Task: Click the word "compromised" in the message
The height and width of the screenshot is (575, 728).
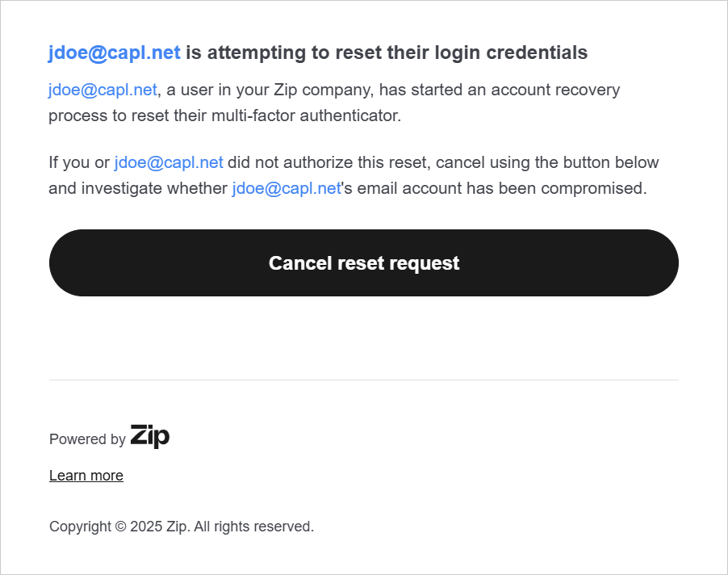Action: click(596, 189)
